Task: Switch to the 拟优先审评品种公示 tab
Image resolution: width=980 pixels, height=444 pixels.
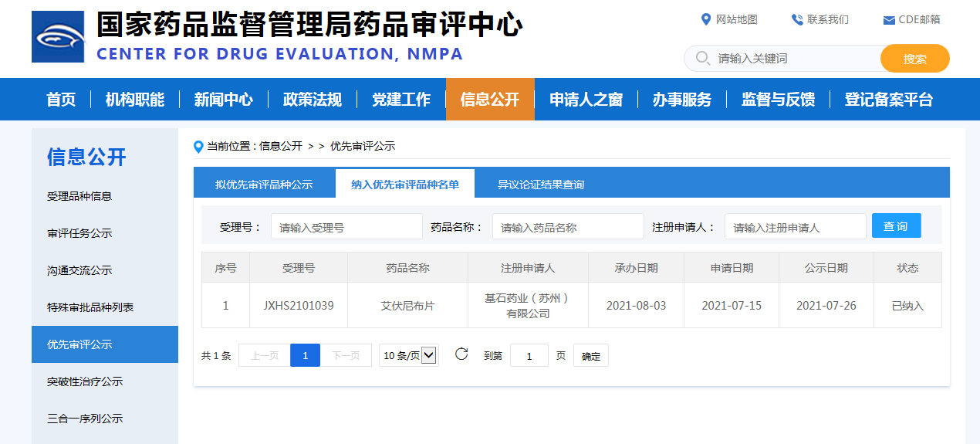Action: click(x=264, y=185)
